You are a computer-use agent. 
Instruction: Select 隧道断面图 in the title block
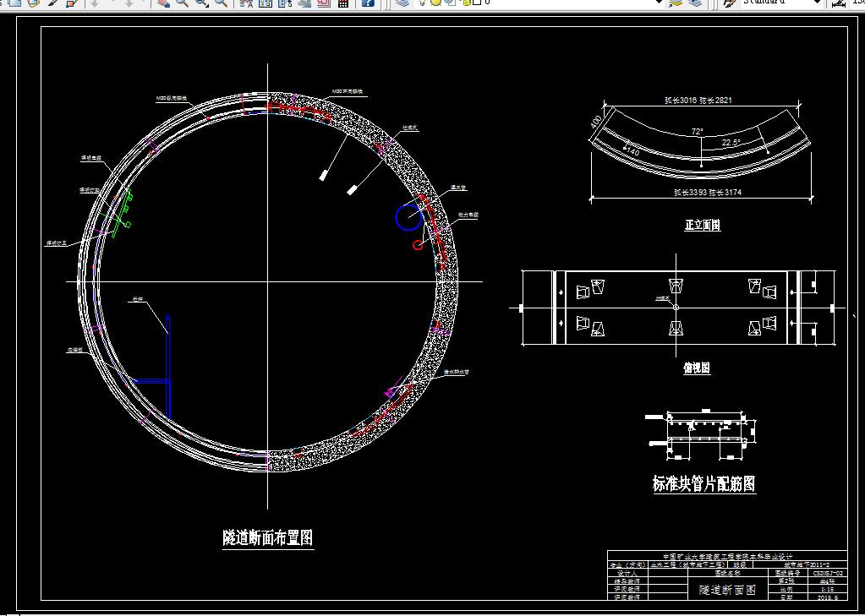(727, 590)
